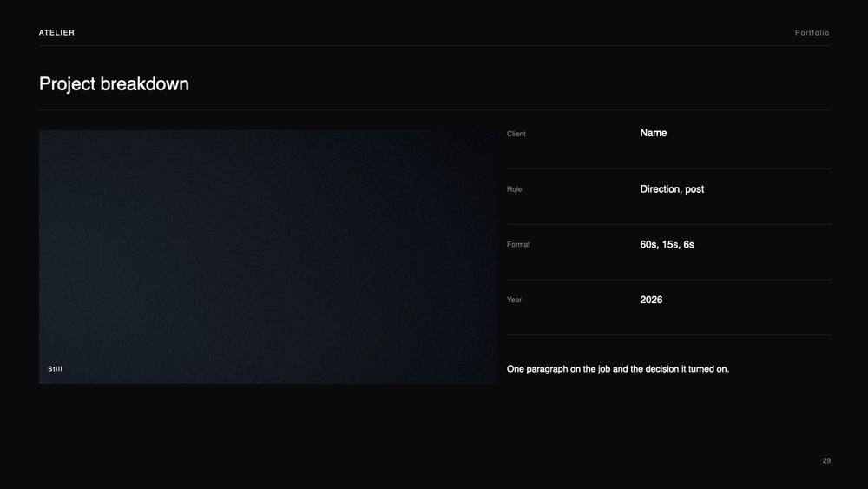
Task: Select the Year field label
Action: coord(514,300)
